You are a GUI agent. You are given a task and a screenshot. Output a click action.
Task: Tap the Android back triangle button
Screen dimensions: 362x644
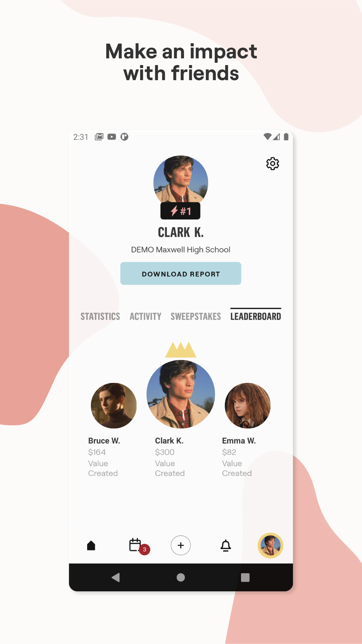[116, 577]
